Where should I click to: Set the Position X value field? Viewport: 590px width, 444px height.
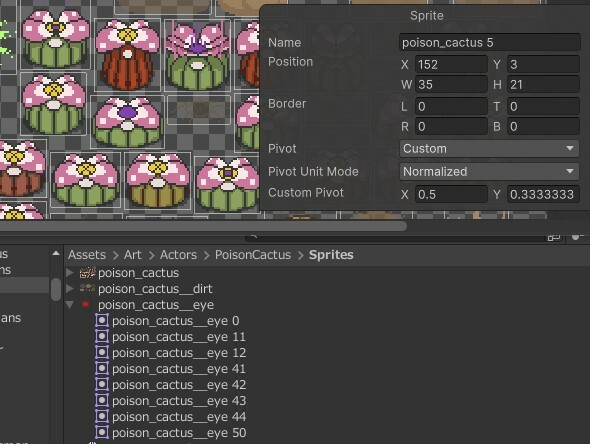(451, 64)
